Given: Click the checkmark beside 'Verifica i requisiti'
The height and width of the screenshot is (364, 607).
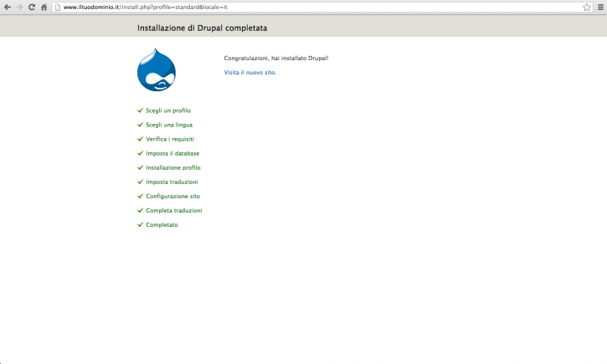Looking at the screenshot, I should tap(140, 139).
